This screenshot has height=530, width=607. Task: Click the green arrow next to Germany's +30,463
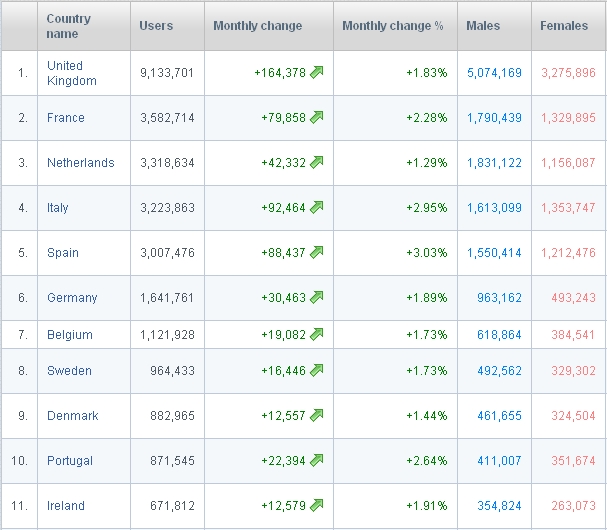[x=317, y=298]
